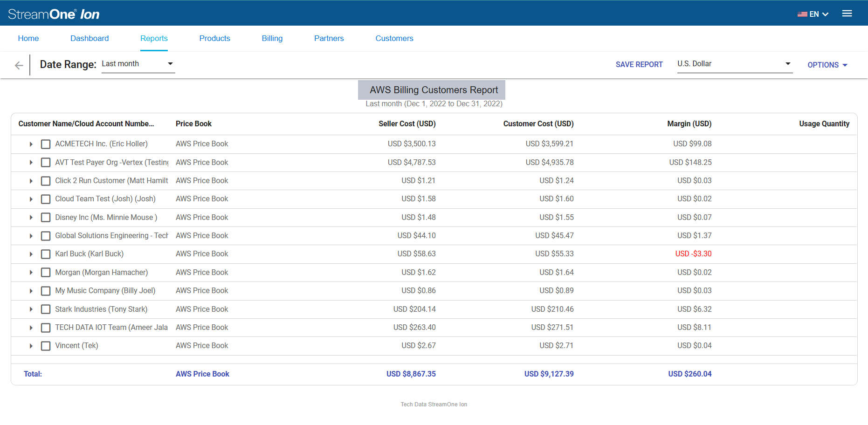Image resolution: width=868 pixels, height=425 pixels.
Task: Tick the ACMETECH Inc. checkbox
Action: (46, 144)
